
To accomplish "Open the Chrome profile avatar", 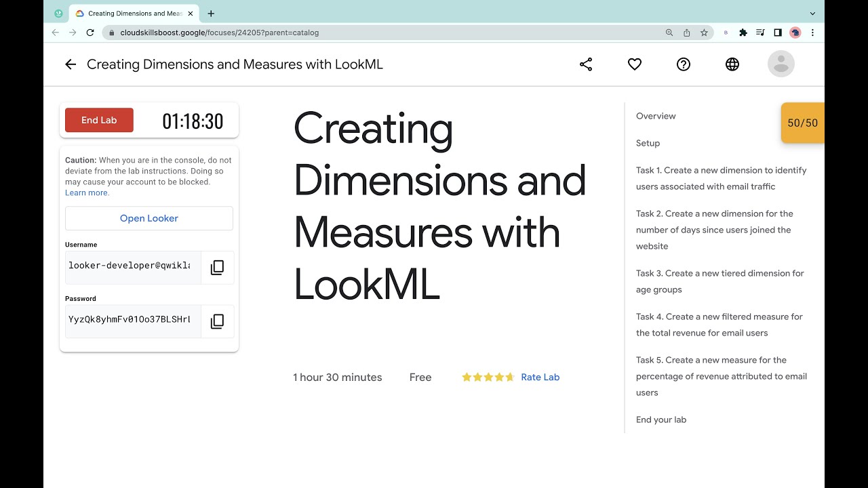I will click(x=795, y=33).
